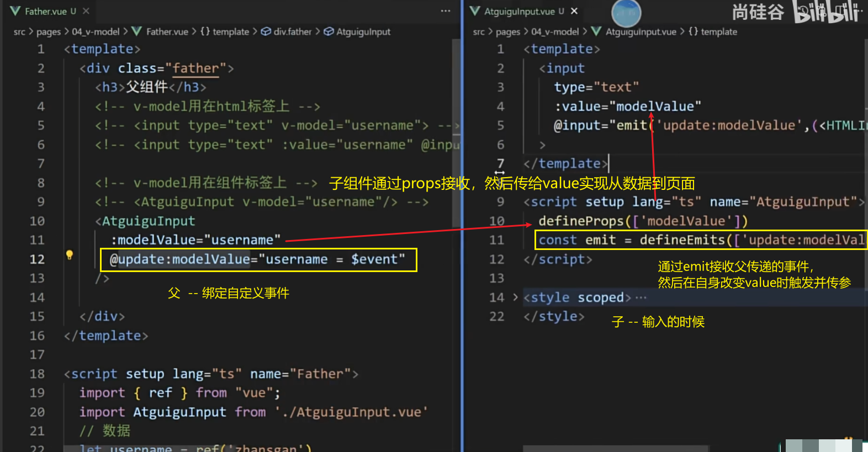Place cursor on defineProps in AtguiguInput.vue
The image size is (868, 452).
pyautogui.click(x=581, y=221)
